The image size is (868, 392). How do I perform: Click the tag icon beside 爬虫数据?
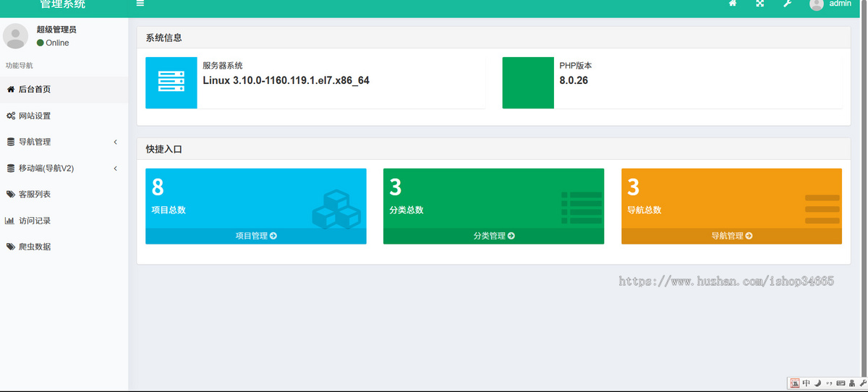tap(11, 247)
